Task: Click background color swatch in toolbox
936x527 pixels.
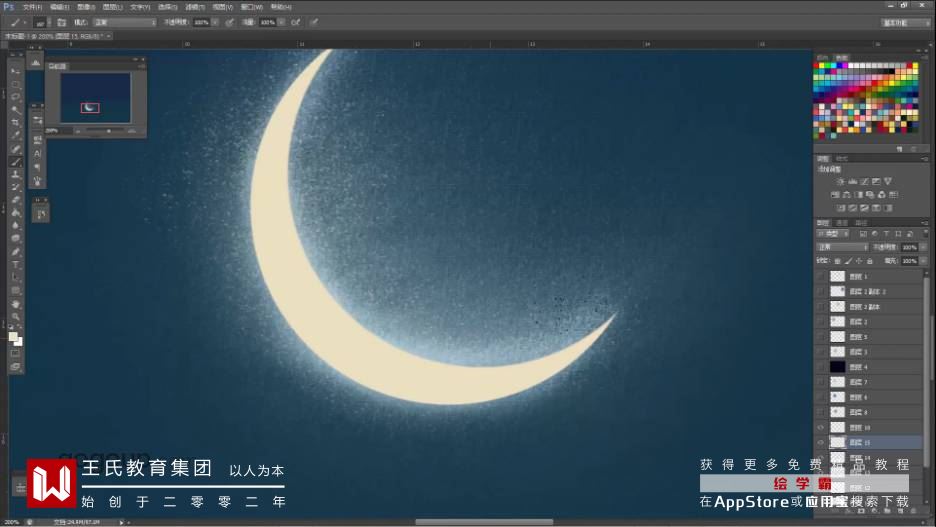Action: pyautogui.click(x=19, y=342)
